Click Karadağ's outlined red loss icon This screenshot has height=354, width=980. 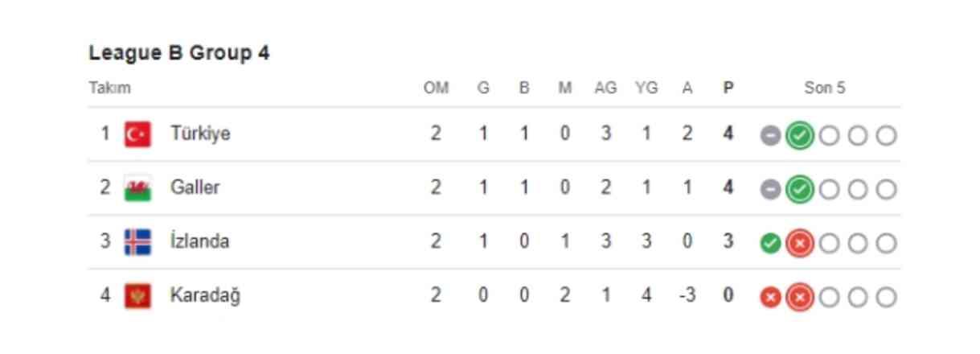tap(799, 298)
